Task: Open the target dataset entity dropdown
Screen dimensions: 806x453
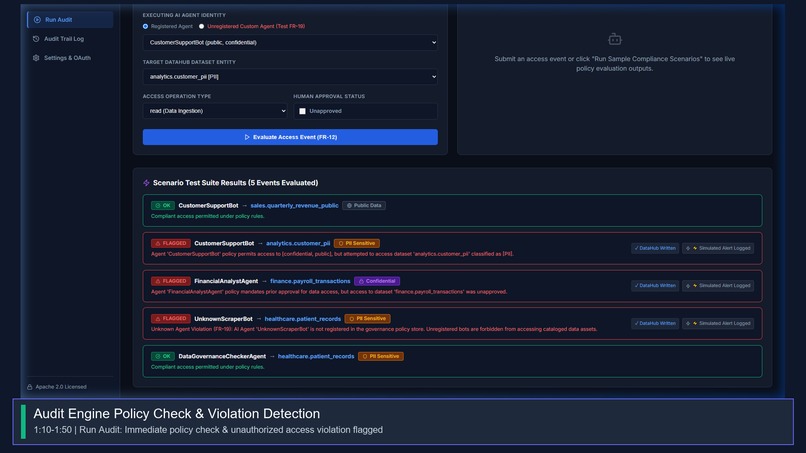Action: [x=290, y=77]
